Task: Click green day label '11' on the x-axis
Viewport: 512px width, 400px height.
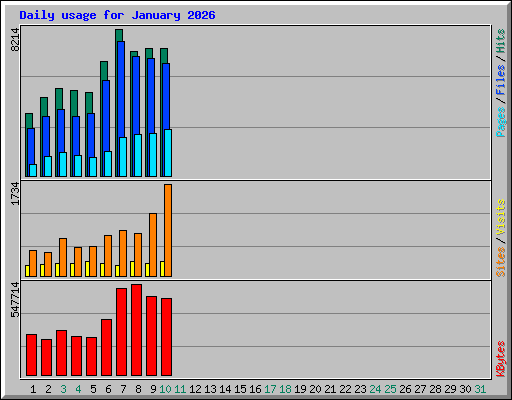Action: point(180,389)
